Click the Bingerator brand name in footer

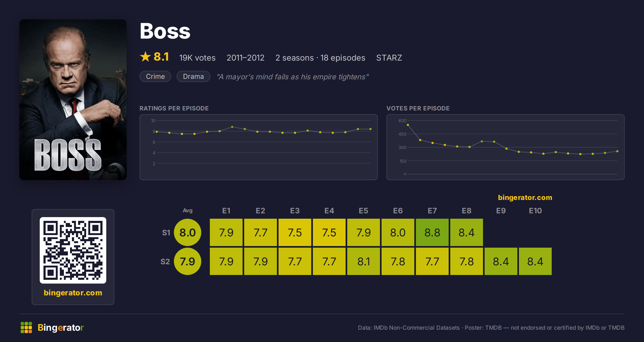tap(61, 328)
